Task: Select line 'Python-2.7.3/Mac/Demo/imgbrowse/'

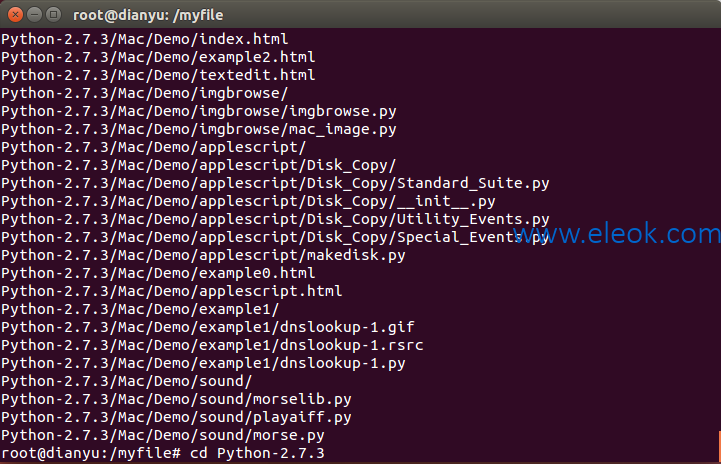Action: (x=145, y=93)
